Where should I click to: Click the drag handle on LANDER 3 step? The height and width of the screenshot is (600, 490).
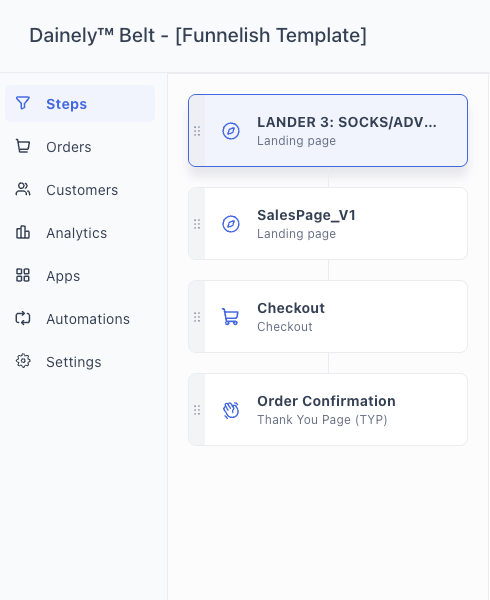(x=197, y=131)
